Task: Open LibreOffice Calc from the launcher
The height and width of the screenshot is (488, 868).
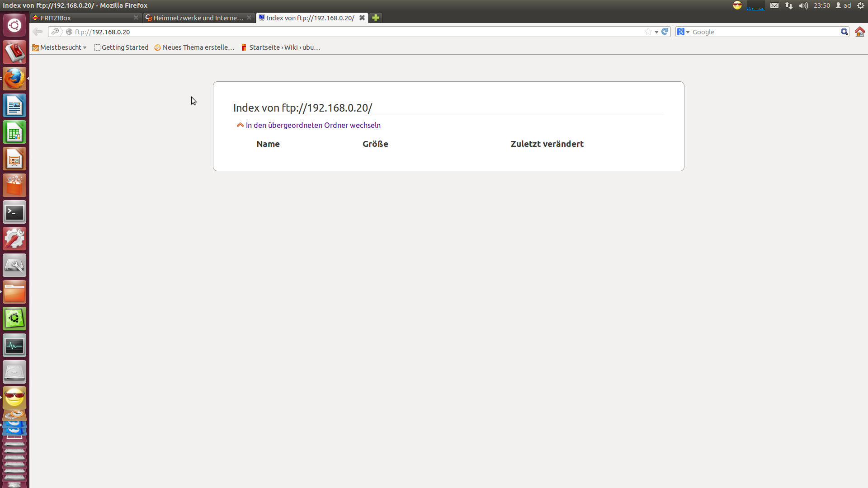Action: pyautogui.click(x=14, y=132)
